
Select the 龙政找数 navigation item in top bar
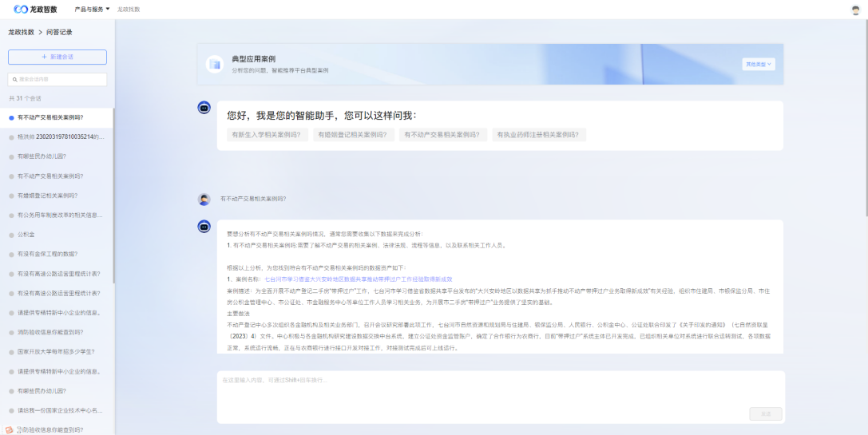[129, 10]
